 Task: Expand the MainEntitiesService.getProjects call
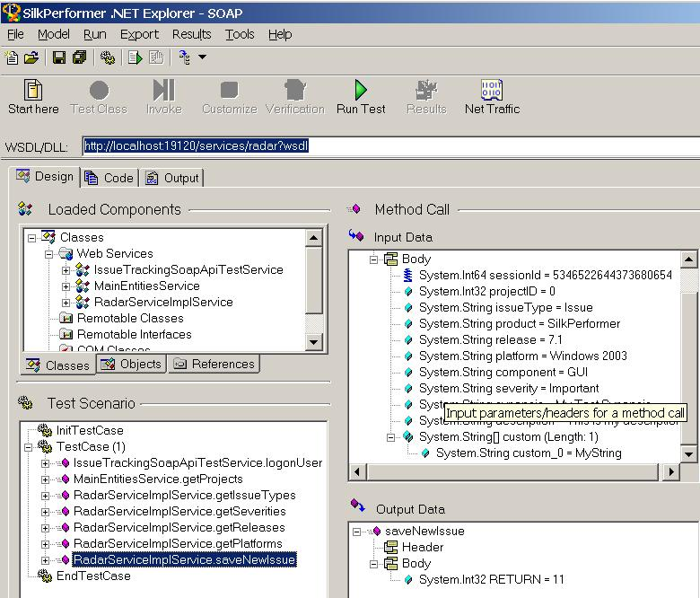[45, 479]
